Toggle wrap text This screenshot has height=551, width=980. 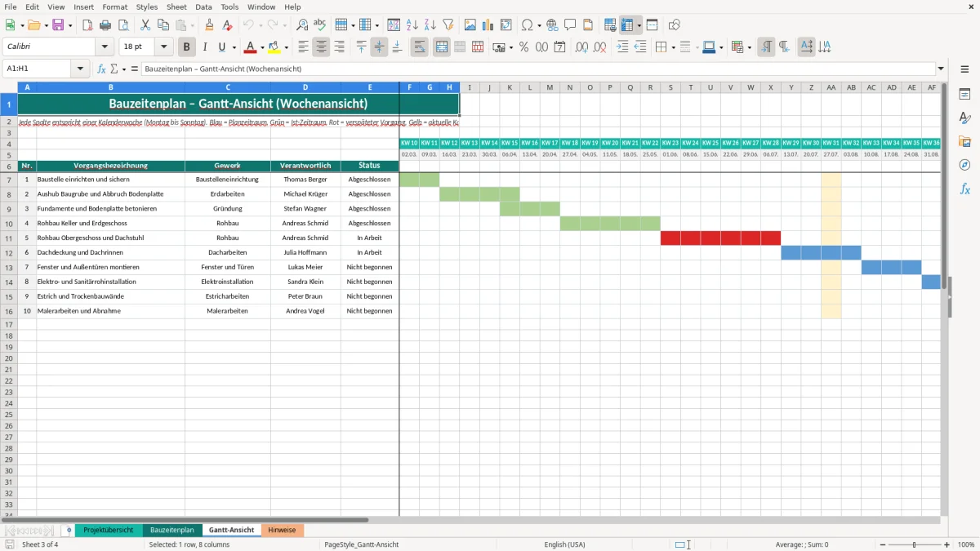(420, 47)
